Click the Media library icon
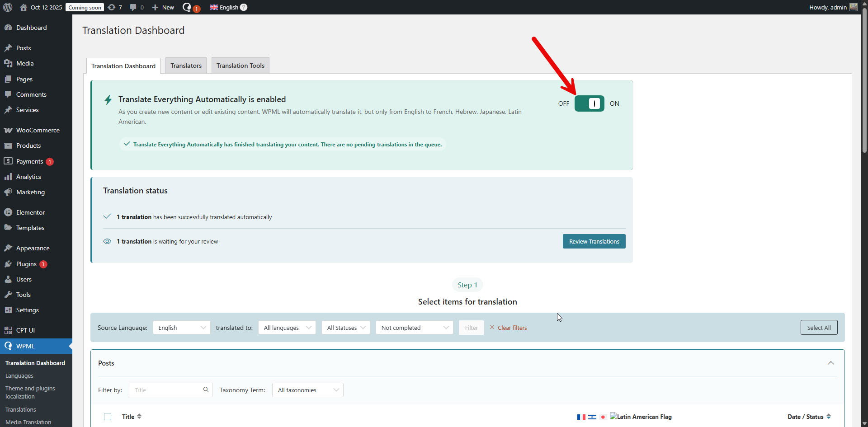 click(x=8, y=63)
